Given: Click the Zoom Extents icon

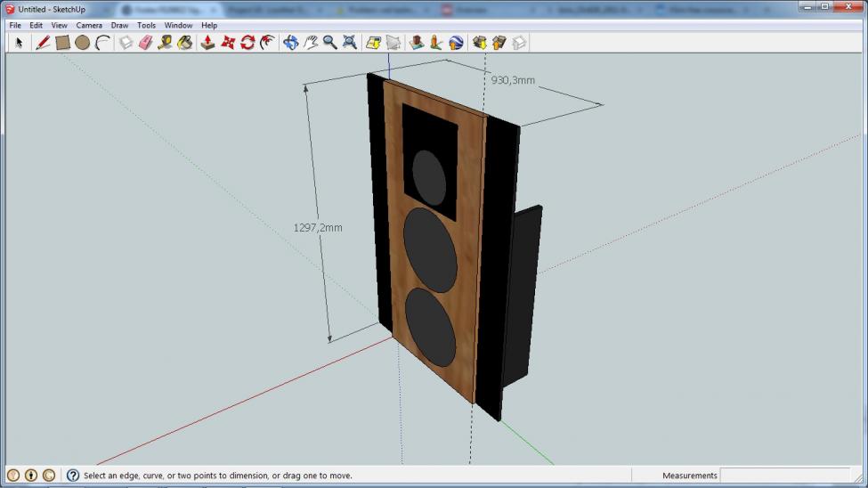Looking at the screenshot, I should [349, 43].
